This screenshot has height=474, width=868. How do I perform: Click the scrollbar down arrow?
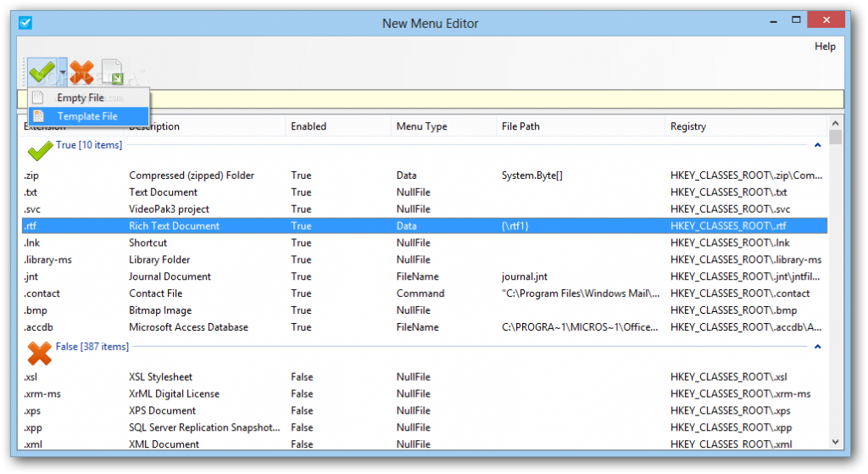click(835, 442)
